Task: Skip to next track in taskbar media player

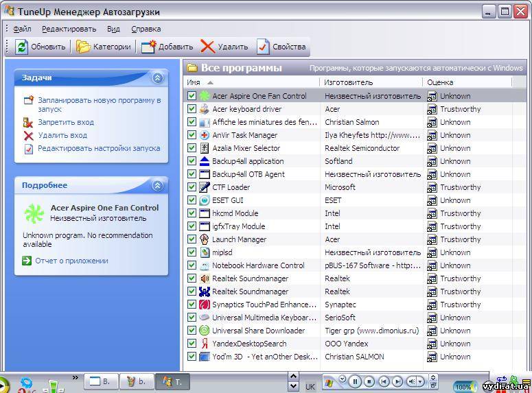Action: click(397, 382)
